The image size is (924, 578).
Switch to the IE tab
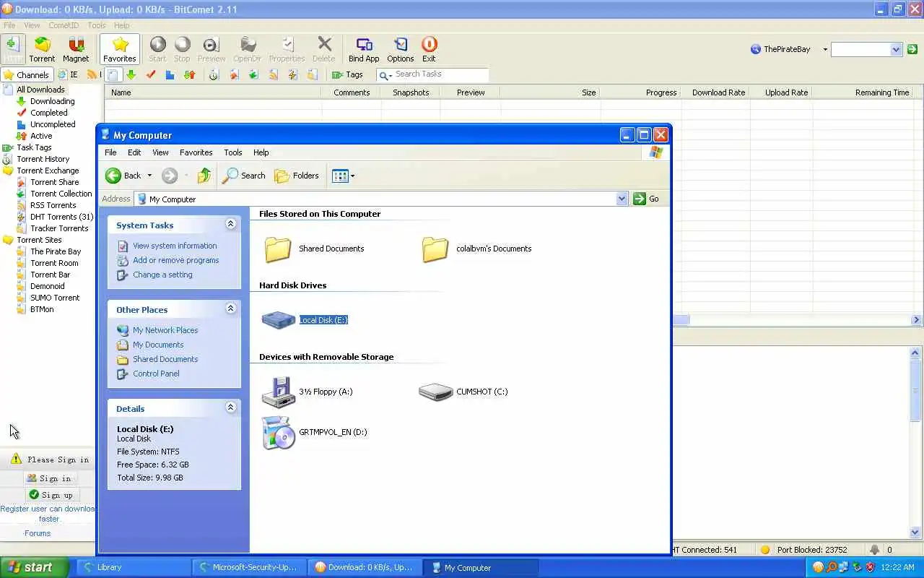[x=68, y=74]
